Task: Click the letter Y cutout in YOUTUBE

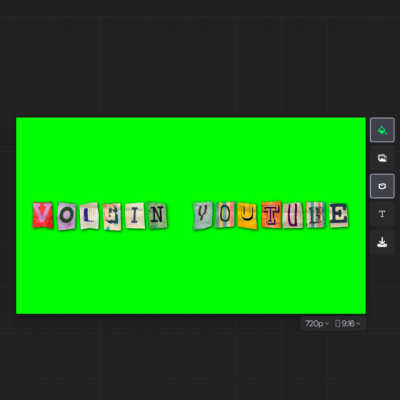Action: (203, 216)
